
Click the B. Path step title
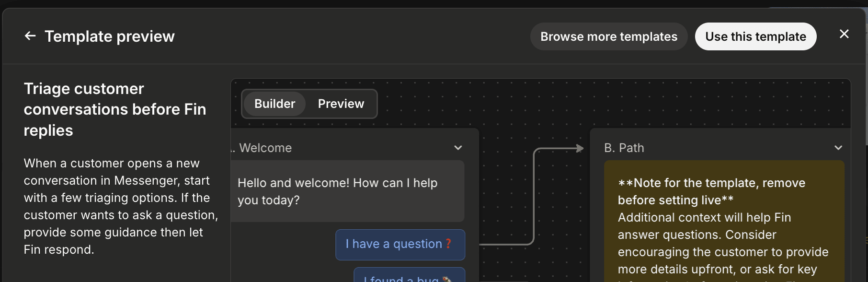[x=624, y=148]
